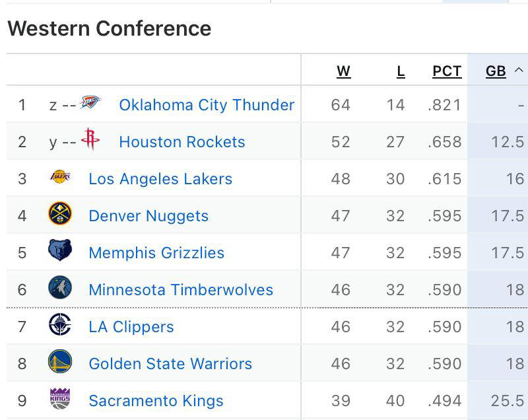This screenshot has width=528, height=420.
Task: Click the Sacramento Kings logo
Action: click(61, 400)
